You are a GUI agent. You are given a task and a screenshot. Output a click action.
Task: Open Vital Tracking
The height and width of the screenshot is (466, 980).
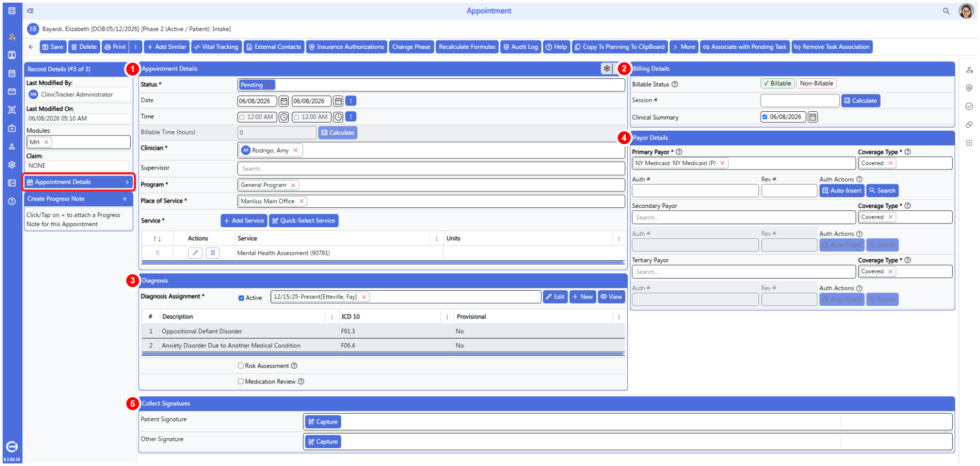pyautogui.click(x=216, y=47)
